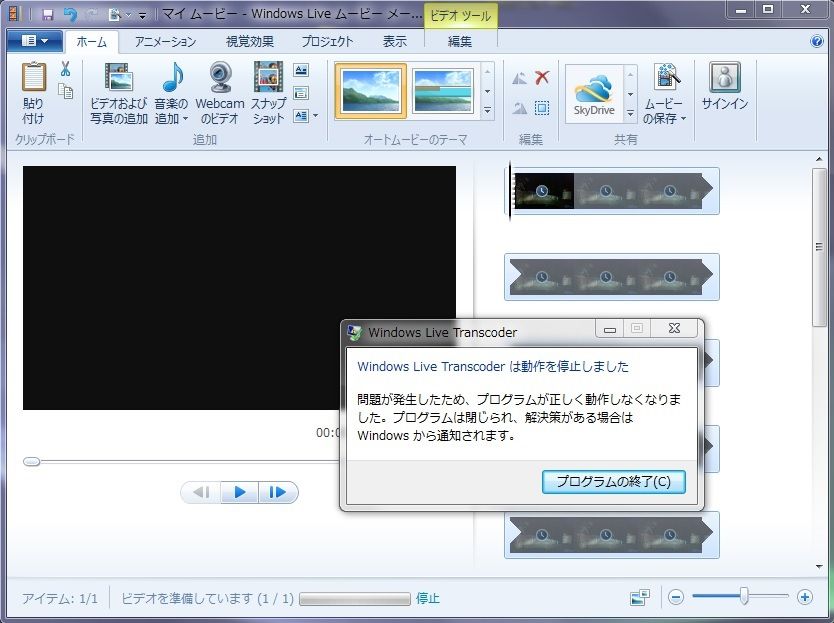
Task: Show next row of AutoMovie themes
Action: coord(487,92)
